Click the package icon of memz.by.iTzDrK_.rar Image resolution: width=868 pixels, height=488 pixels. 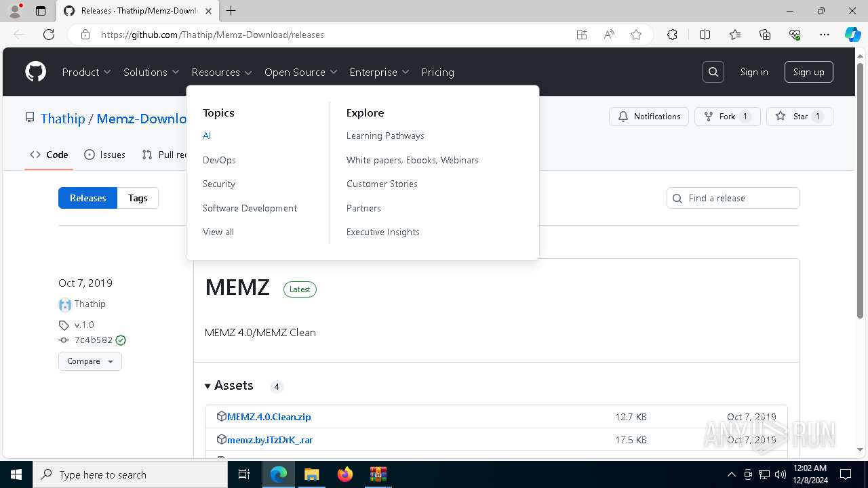point(221,439)
